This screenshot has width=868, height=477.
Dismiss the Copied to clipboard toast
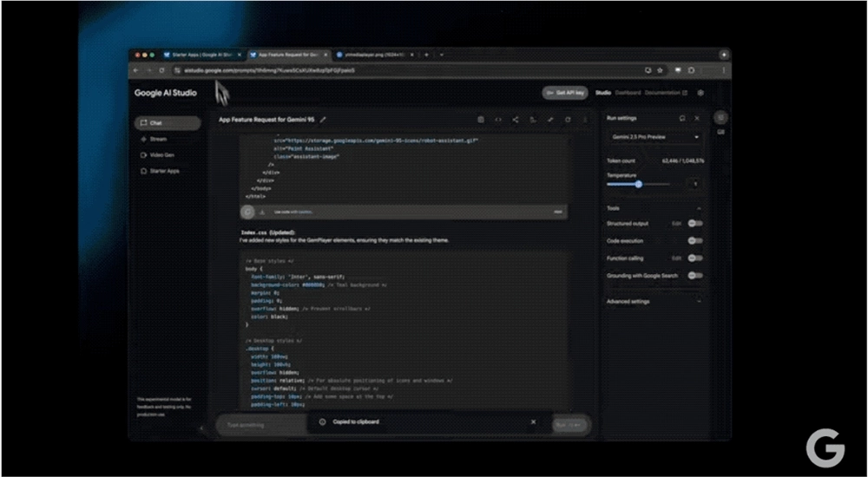point(533,421)
